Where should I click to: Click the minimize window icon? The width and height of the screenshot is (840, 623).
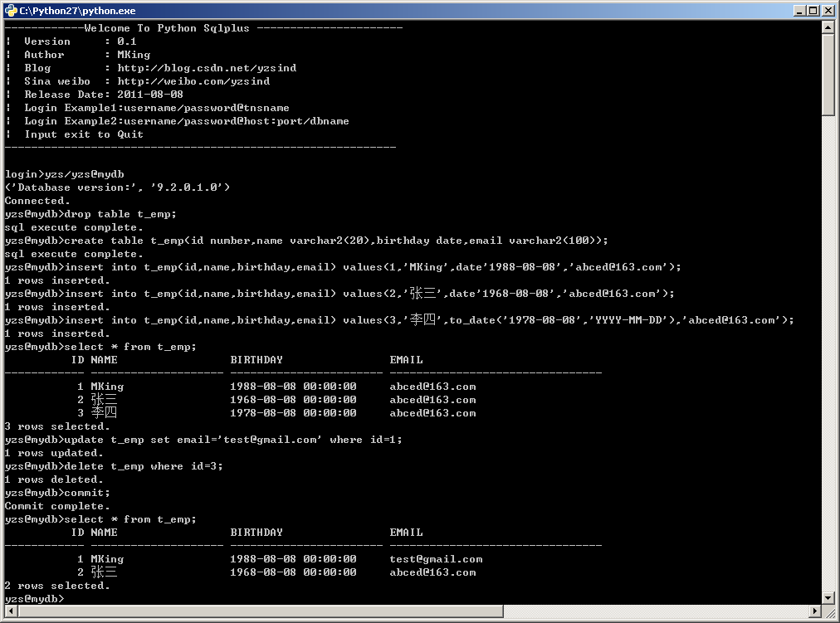click(x=798, y=10)
